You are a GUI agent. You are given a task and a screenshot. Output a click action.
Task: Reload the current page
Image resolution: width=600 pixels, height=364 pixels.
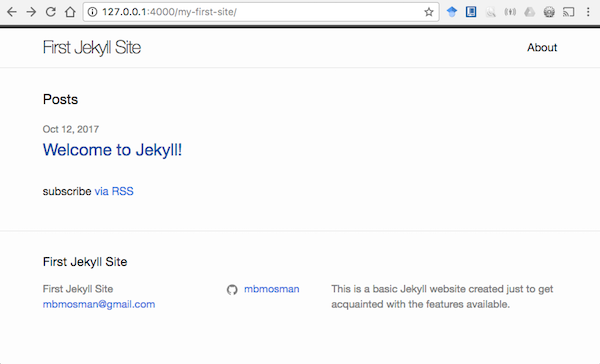tap(51, 12)
